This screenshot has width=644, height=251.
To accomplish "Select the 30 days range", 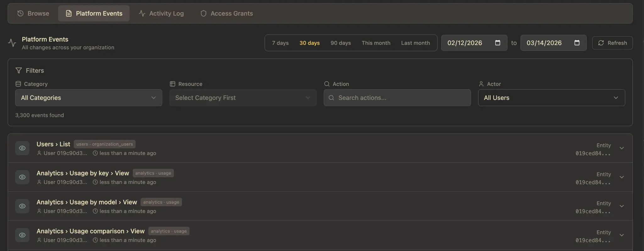I will pyautogui.click(x=309, y=43).
